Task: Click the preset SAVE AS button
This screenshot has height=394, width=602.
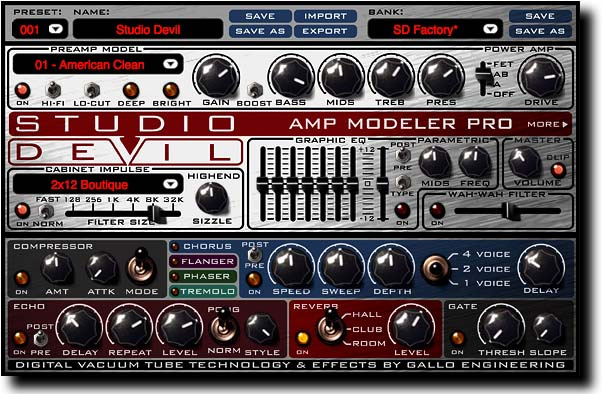Action: [x=260, y=31]
